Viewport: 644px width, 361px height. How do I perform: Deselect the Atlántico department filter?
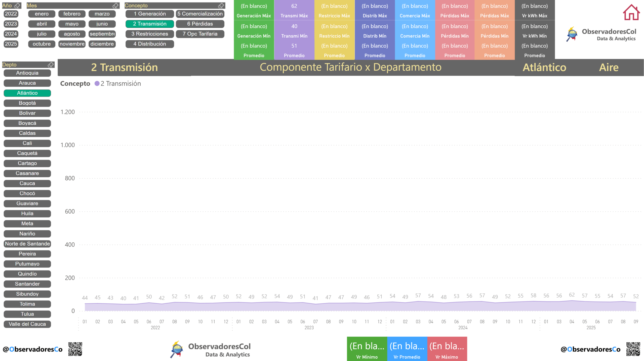(x=27, y=93)
